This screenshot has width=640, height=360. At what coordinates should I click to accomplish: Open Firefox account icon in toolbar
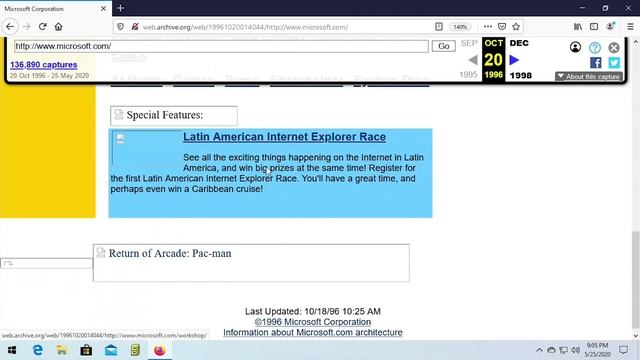click(x=611, y=27)
